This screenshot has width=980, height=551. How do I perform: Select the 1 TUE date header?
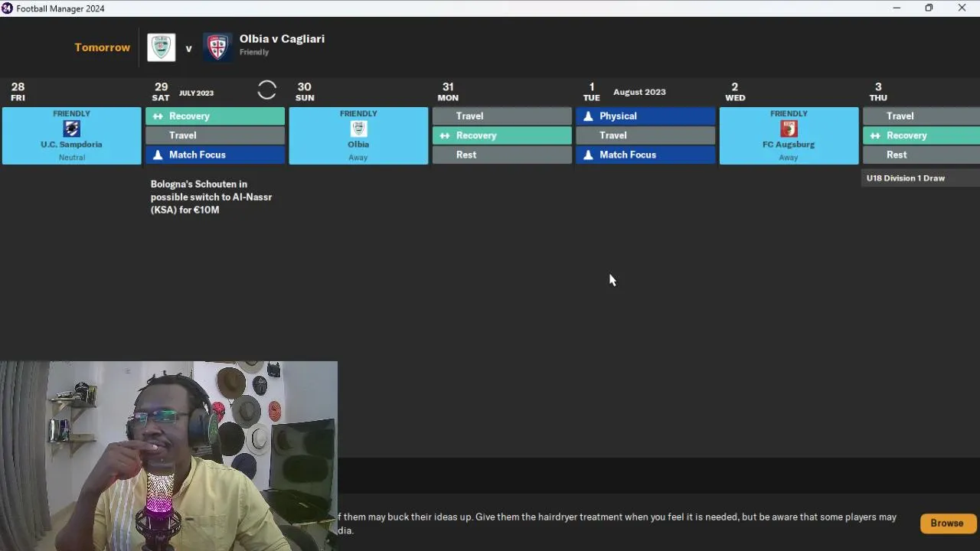[x=591, y=92]
